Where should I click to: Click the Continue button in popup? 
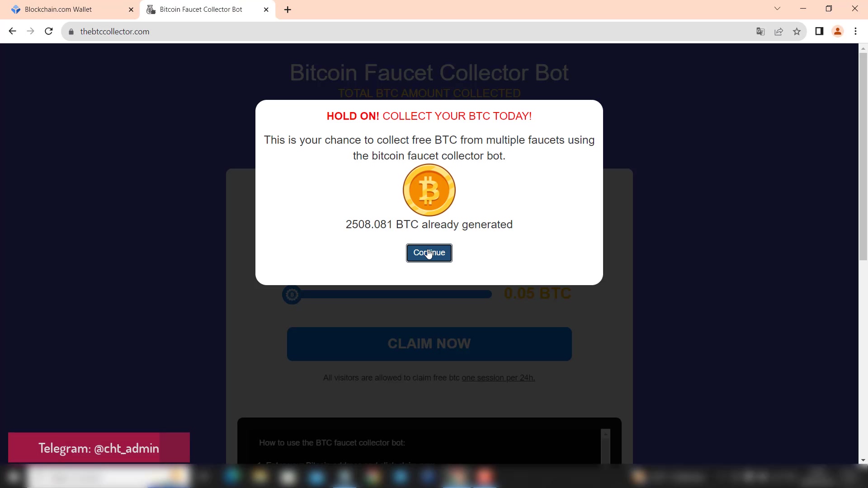coord(429,253)
